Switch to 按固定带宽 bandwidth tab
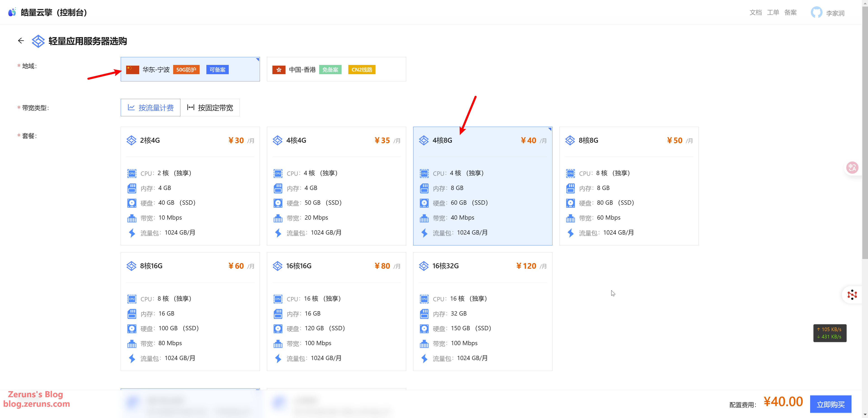The height and width of the screenshot is (418, 868). coord(210,107)
